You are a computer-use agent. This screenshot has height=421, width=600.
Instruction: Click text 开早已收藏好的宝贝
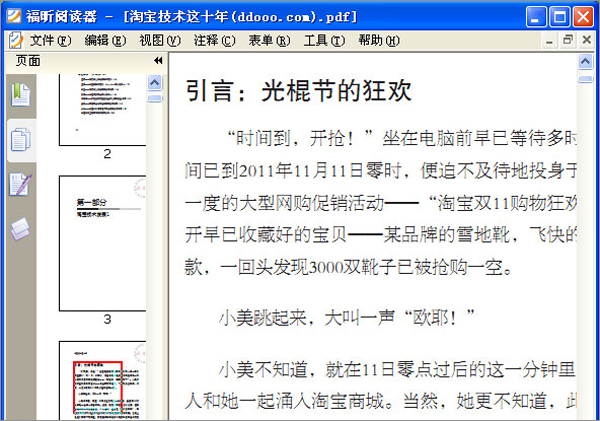(266, 234)
